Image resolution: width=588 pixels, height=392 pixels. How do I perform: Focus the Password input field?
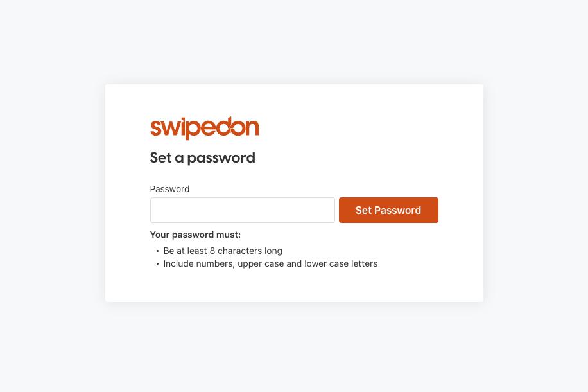242,210
